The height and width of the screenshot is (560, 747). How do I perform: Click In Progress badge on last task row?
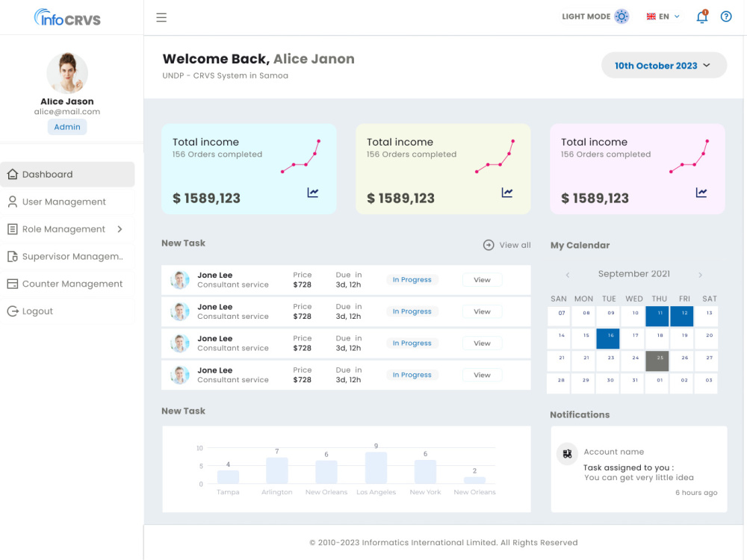click(412, 376)
